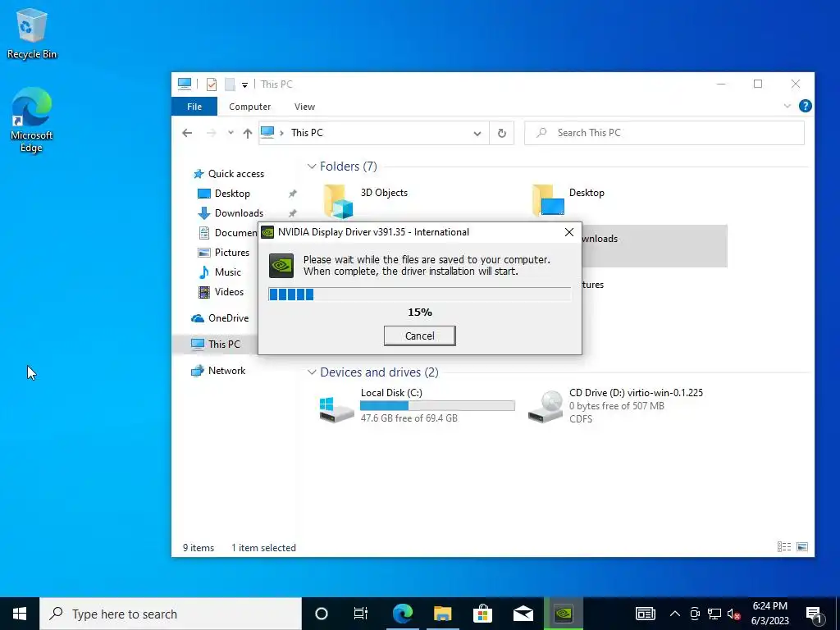The height and width of the screenshot is (630, 840).
Task: Click the "1 item selected" status text
Action: click(x=263, y=547)
